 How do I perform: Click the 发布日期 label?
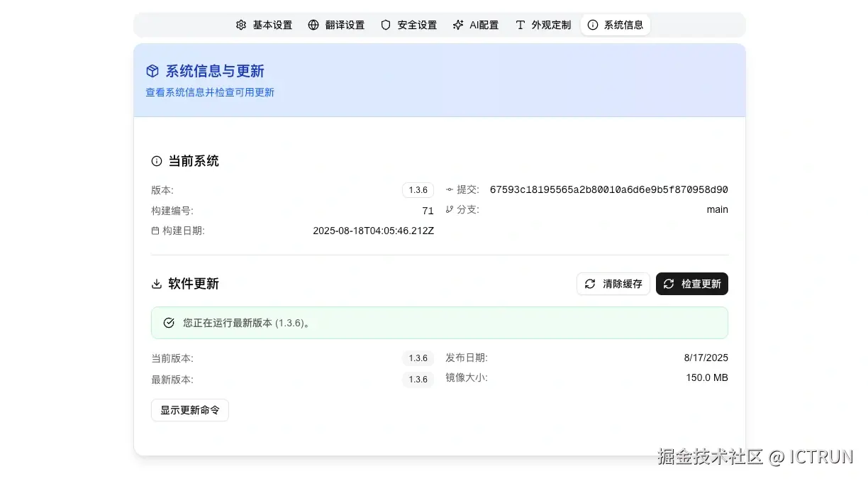467,358
